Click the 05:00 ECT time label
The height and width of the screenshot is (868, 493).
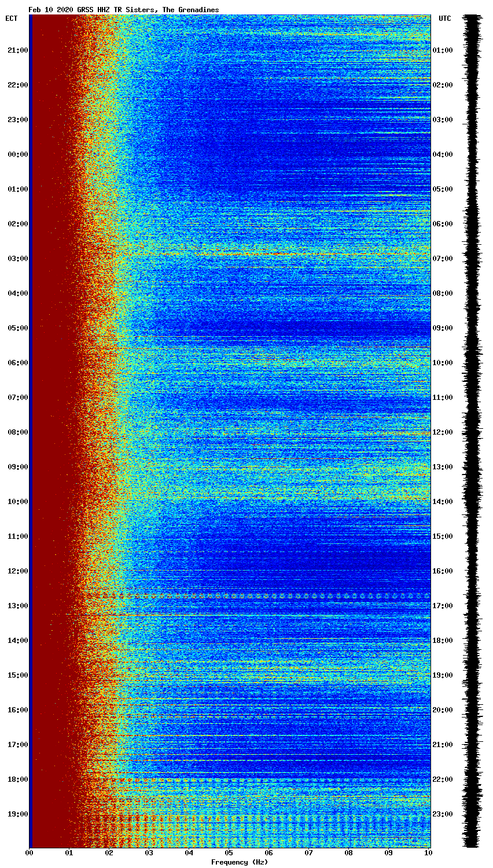coord(17,328)
